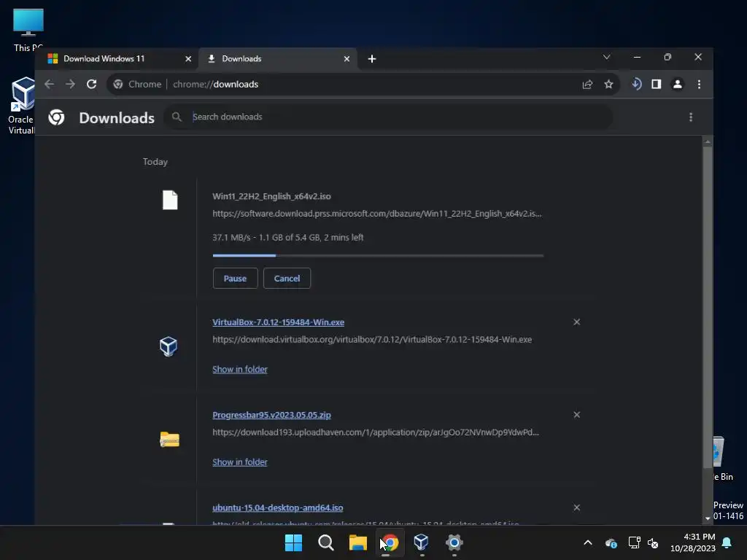Click the downloads page vertical scrollbar
Screen dimensions: 747x560
coord(708,307)
